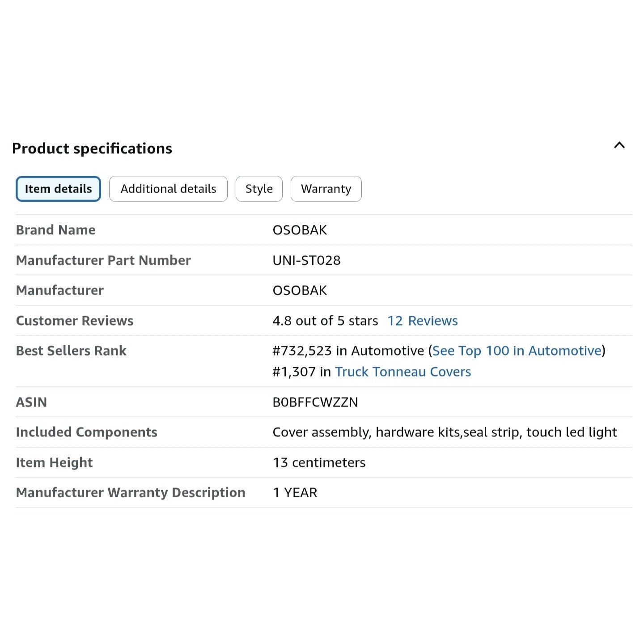Click the 1 YEAR warranty value
This screenshot has height=644, width=644.
[x=295, y=492]
